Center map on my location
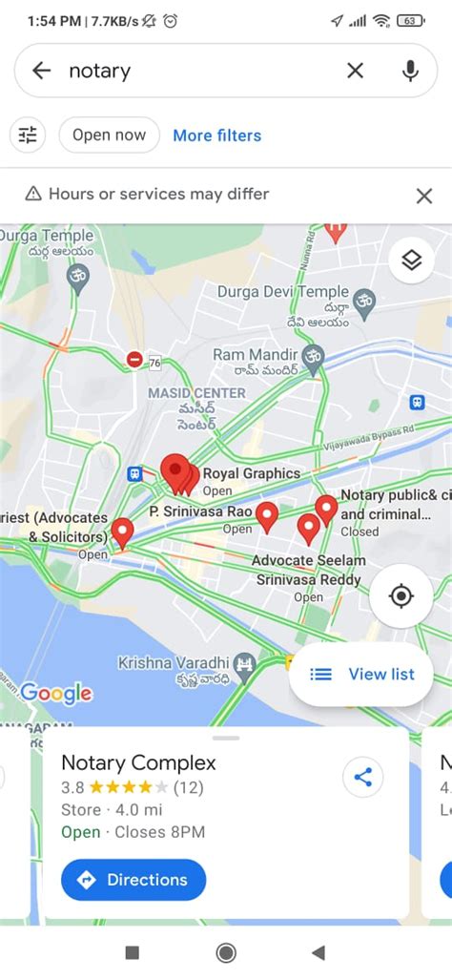Viewport: 452px width, 980px height. (401, 596)
